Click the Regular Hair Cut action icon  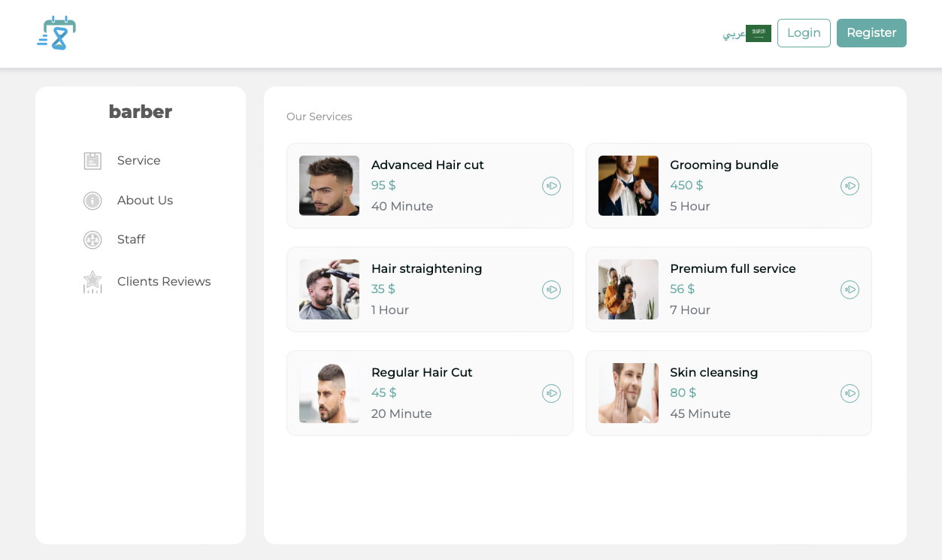(551, 393)
